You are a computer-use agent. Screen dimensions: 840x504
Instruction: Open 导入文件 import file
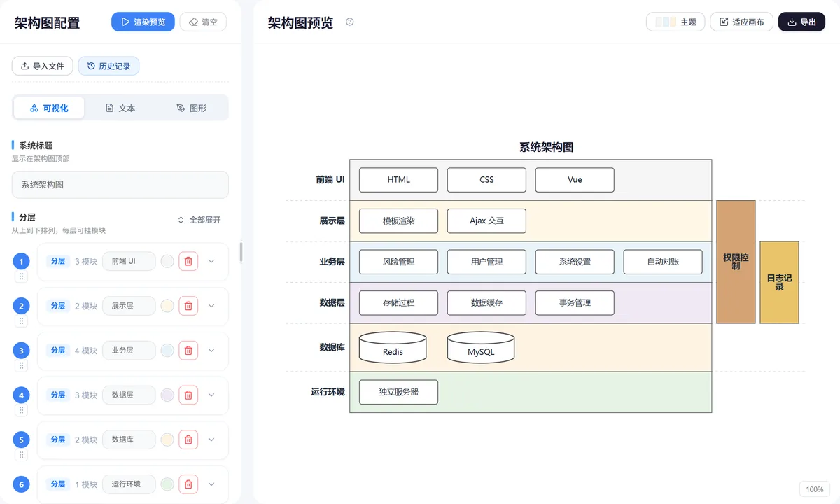point(43,66)
